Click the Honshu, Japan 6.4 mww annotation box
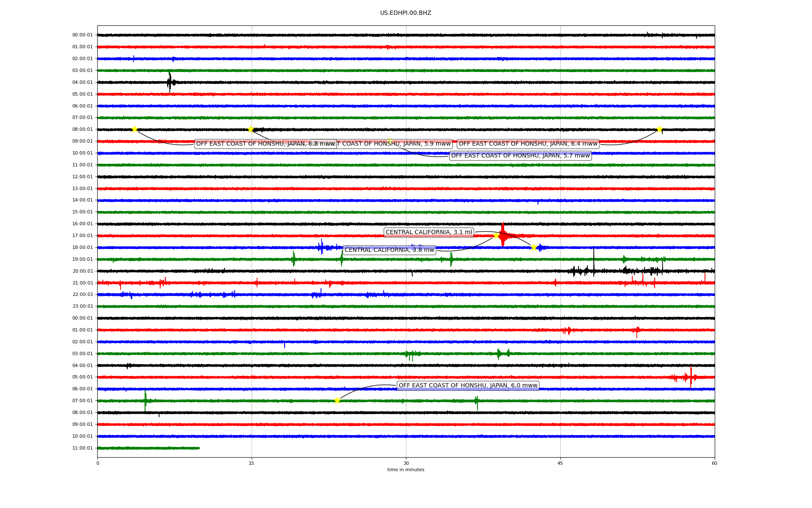The height and width of the screenshot is (508, 812). click(528, 144)
